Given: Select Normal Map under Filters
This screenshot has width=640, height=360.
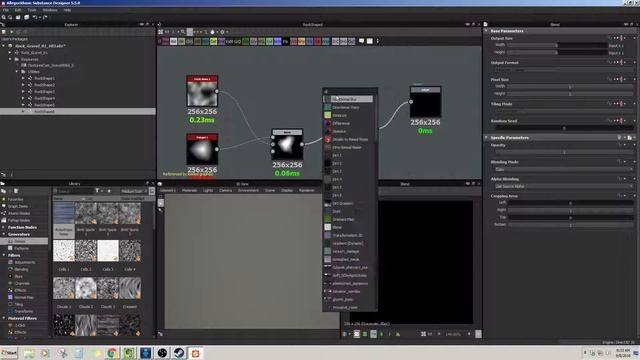Looking at the screenshot, I should (x=24, y=298).
